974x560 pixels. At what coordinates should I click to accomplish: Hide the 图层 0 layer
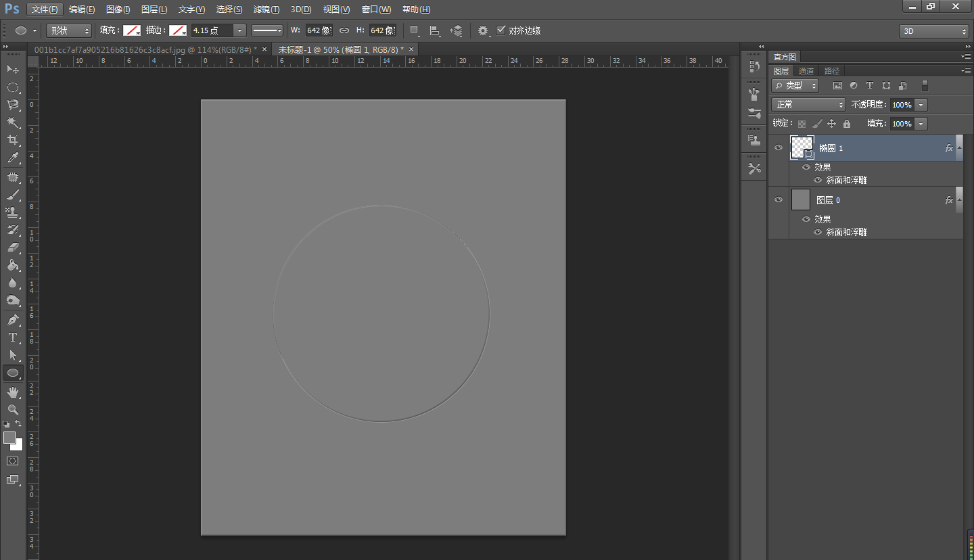click(779, 200)
